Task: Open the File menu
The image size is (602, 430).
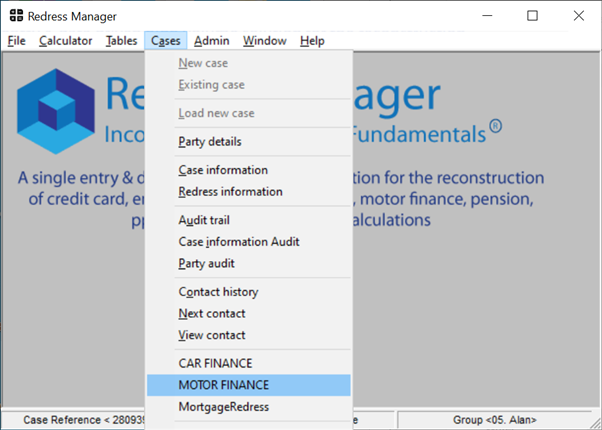Action: pos(17,41)
